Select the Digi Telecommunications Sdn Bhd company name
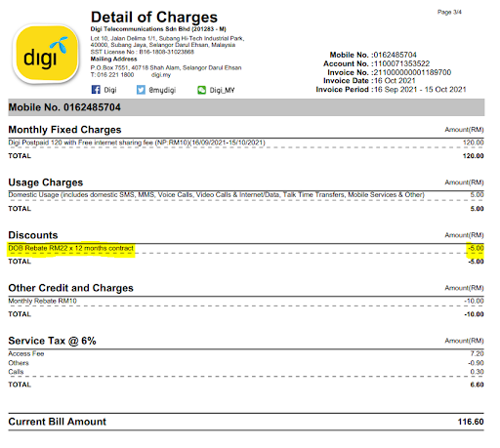 point(158,29)
